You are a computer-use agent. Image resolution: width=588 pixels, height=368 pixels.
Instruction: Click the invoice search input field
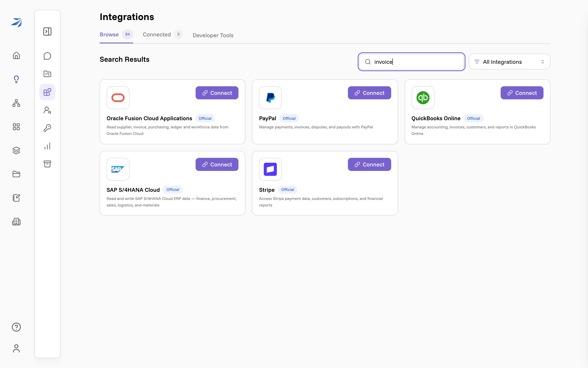click(411, 62)
